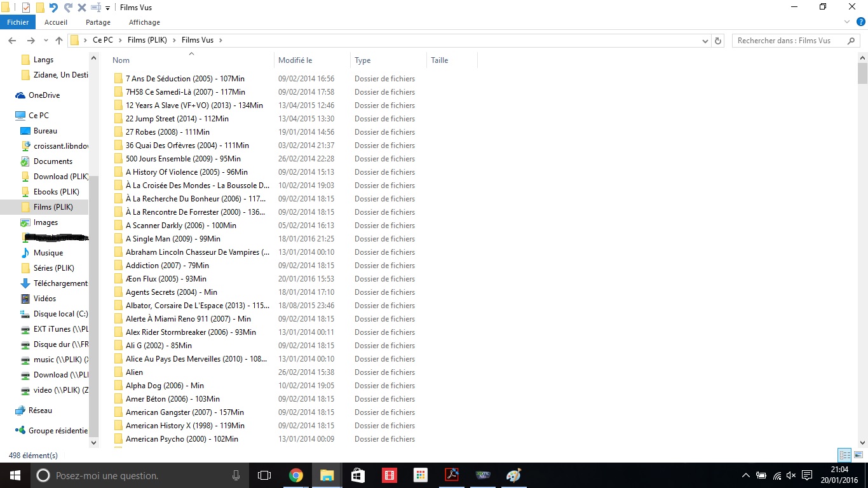This screenshot has height=488, width=868.
Task: Click the search magnifier icon
Action: click(x=851, y=40)
